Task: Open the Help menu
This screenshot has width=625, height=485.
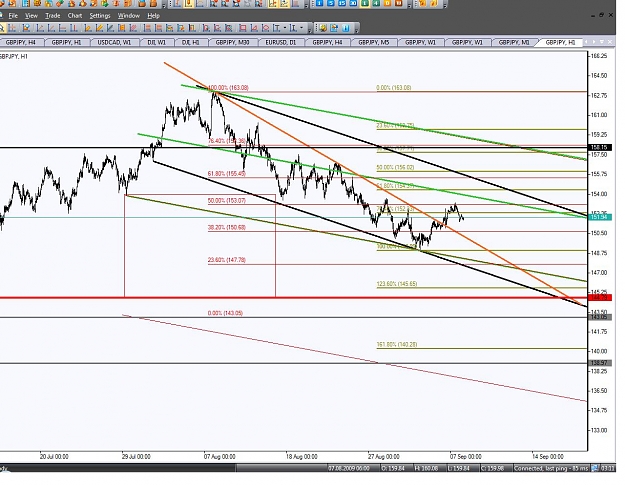Action: 153,16
